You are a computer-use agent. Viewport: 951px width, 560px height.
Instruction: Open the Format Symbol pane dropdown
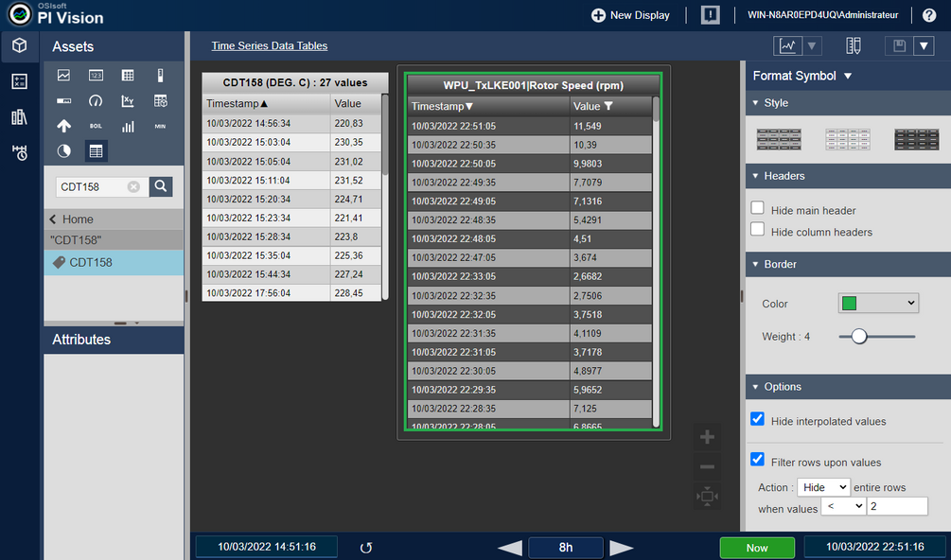click(x=848, y=76)
